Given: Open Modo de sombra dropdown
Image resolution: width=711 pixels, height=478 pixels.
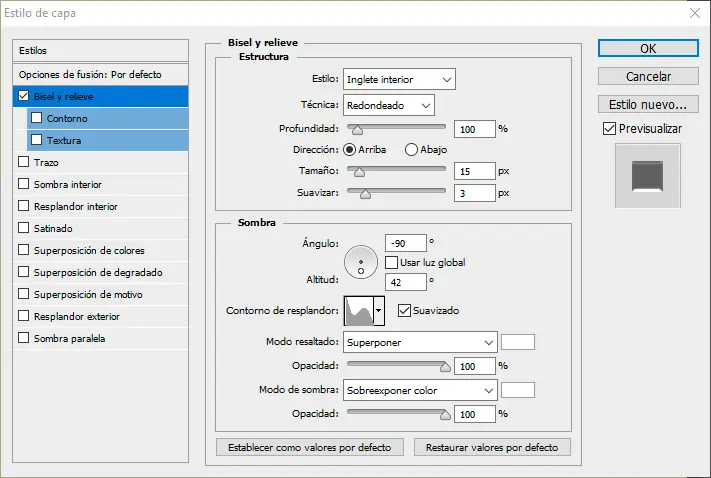Looking at the screenshot, I should (420, 390).
